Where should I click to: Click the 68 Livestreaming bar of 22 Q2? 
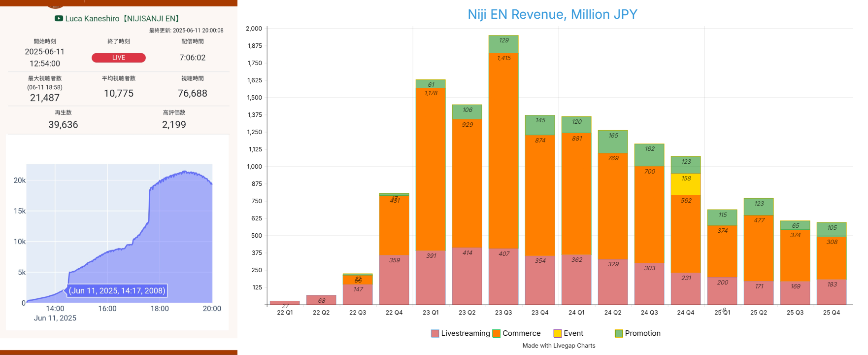pos(321,300)
